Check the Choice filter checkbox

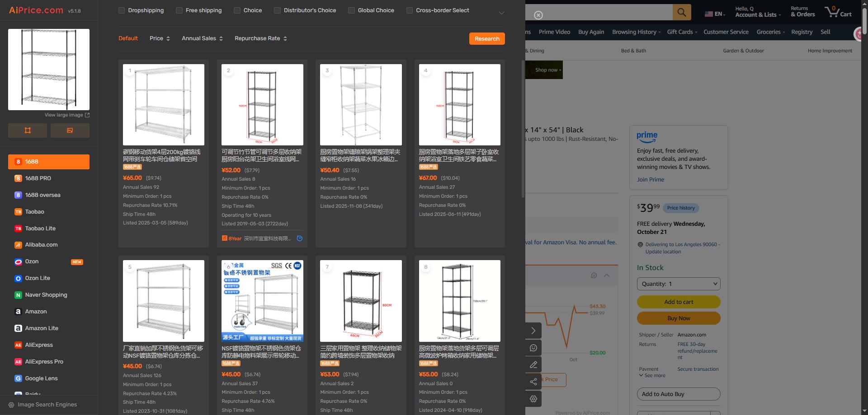237,10
